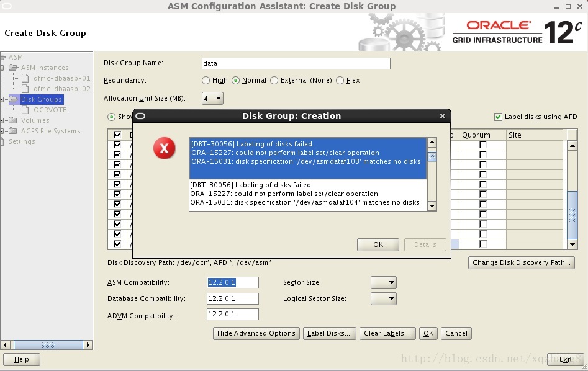The image size is (588, 371).
Task: Click scroll up arrow of the disk table scrollbar
Action: (572, 145)
